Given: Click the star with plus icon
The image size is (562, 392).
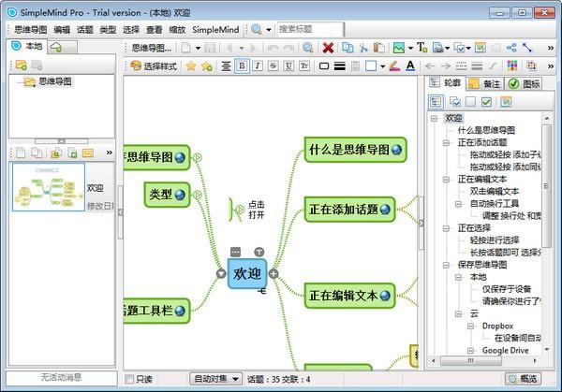Looking at the screenshot, I should (x=207, y=66).
